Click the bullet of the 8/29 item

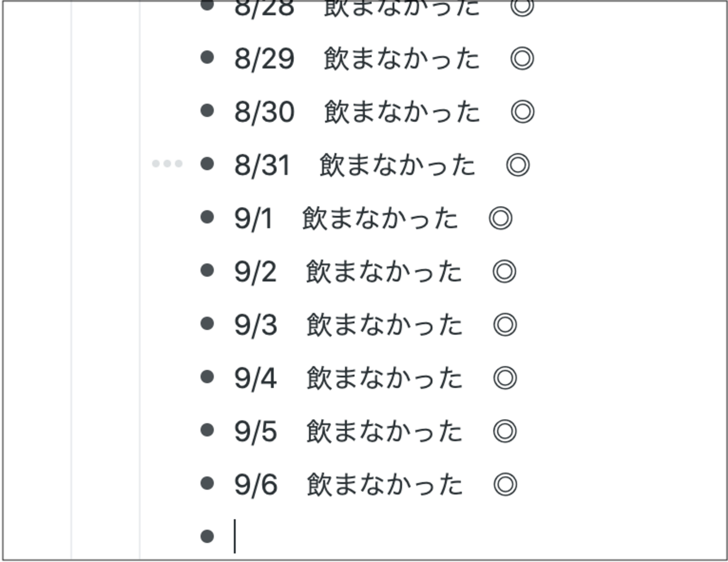(207, 57)
